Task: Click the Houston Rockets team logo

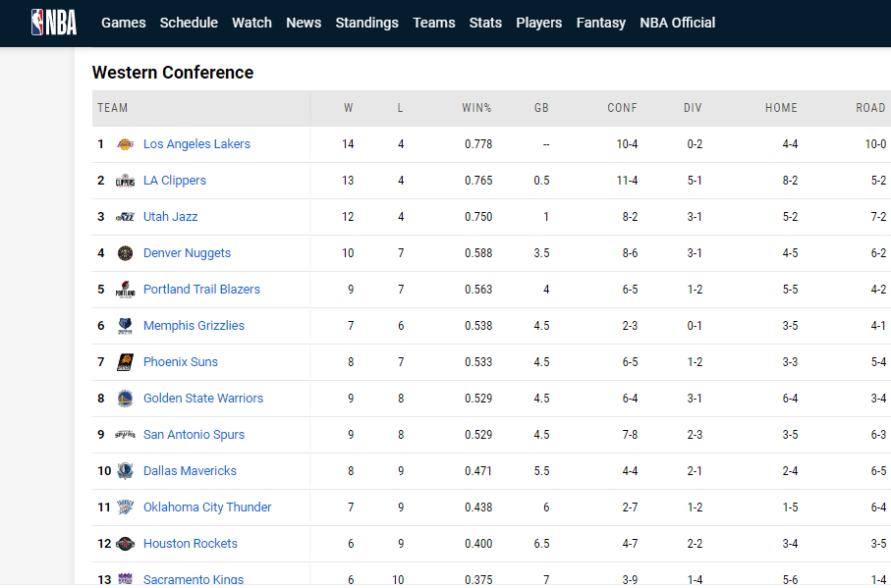Action: pyautogui.click(x=125, y=544)
